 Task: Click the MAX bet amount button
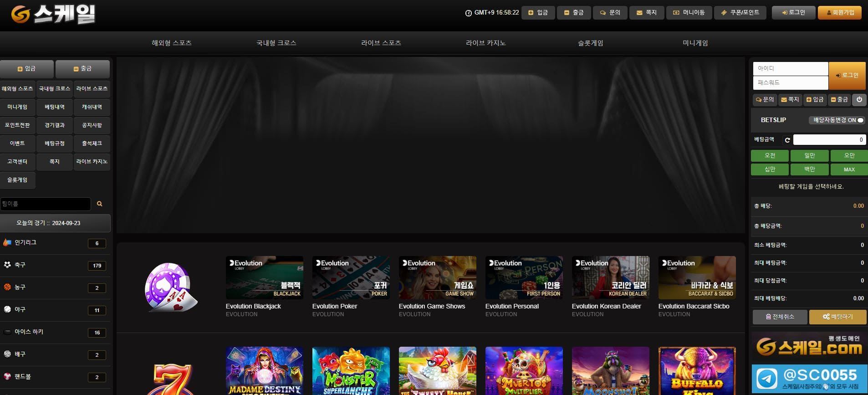pos(849,169)
